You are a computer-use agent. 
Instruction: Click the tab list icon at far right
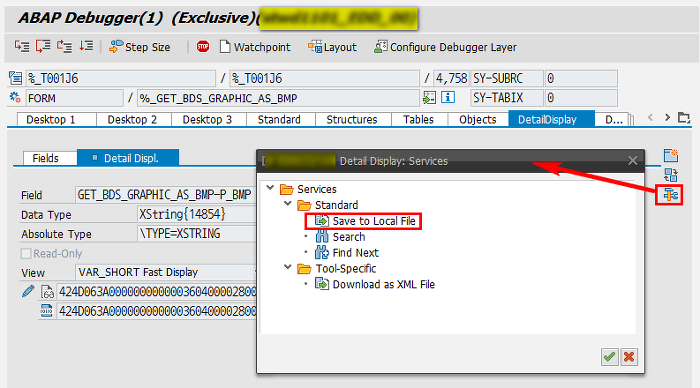coord(684,118)
